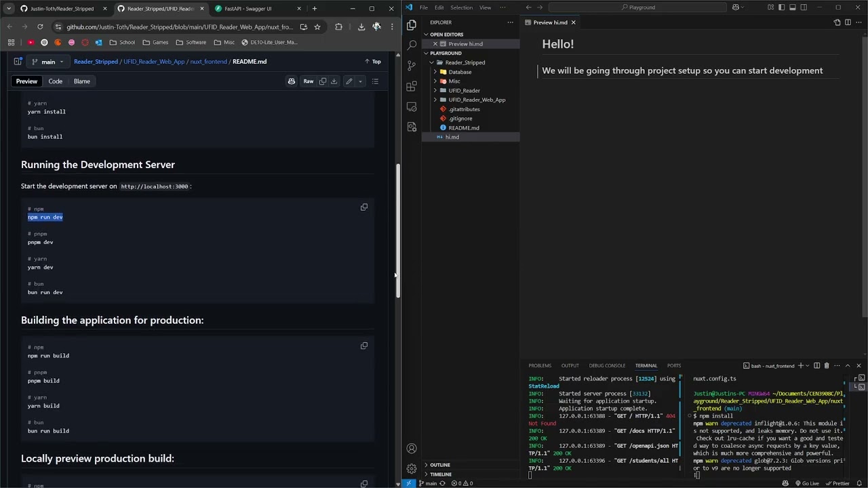
Task: Open the Manage gear in VS Code
Action: point(412,468)
